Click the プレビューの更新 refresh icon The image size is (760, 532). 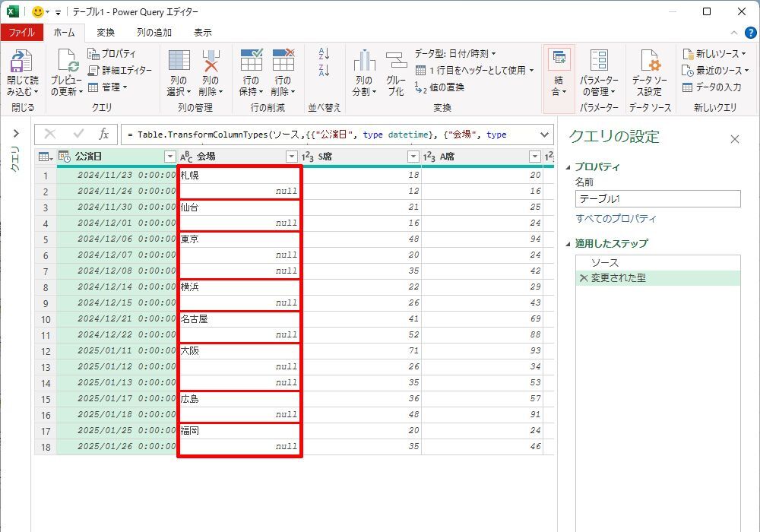(66, 62)
